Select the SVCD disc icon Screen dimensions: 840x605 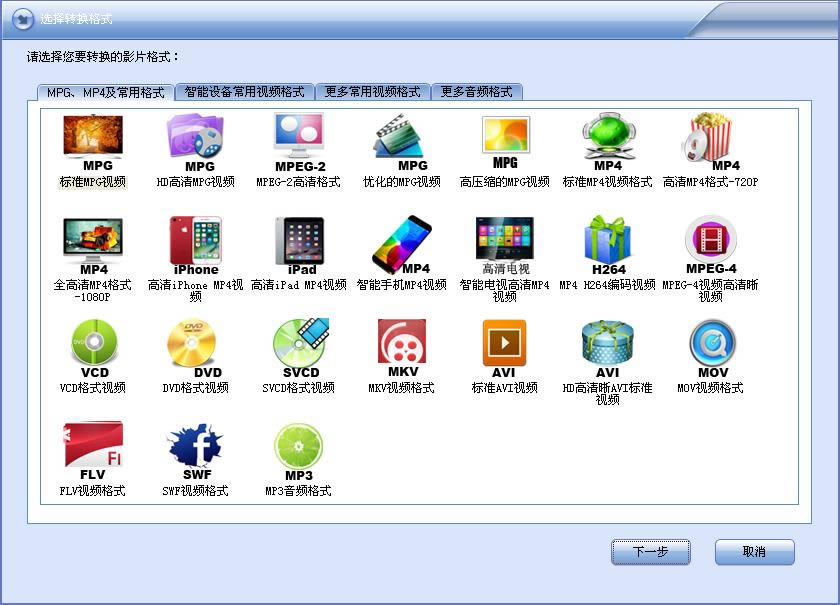pos(300,349)
